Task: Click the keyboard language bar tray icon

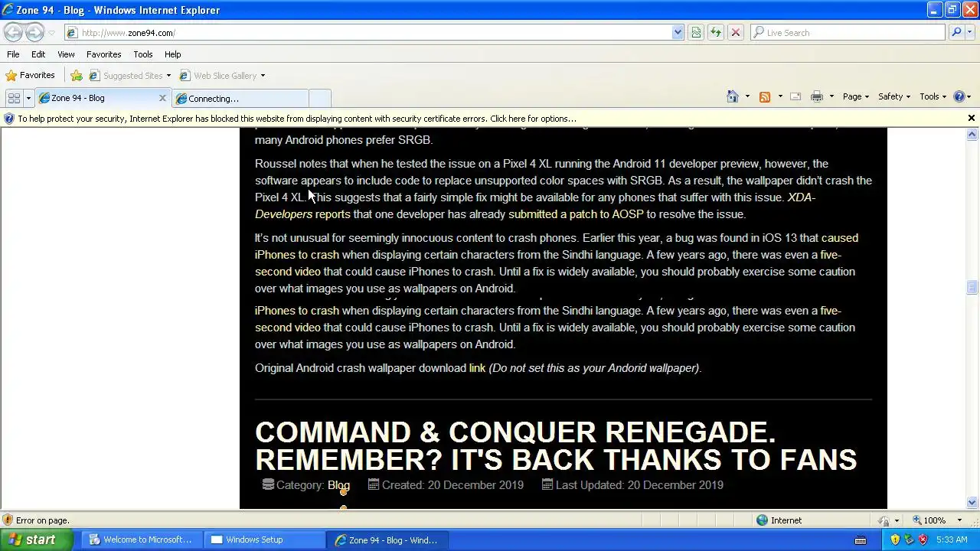Action: coord(861,540)
